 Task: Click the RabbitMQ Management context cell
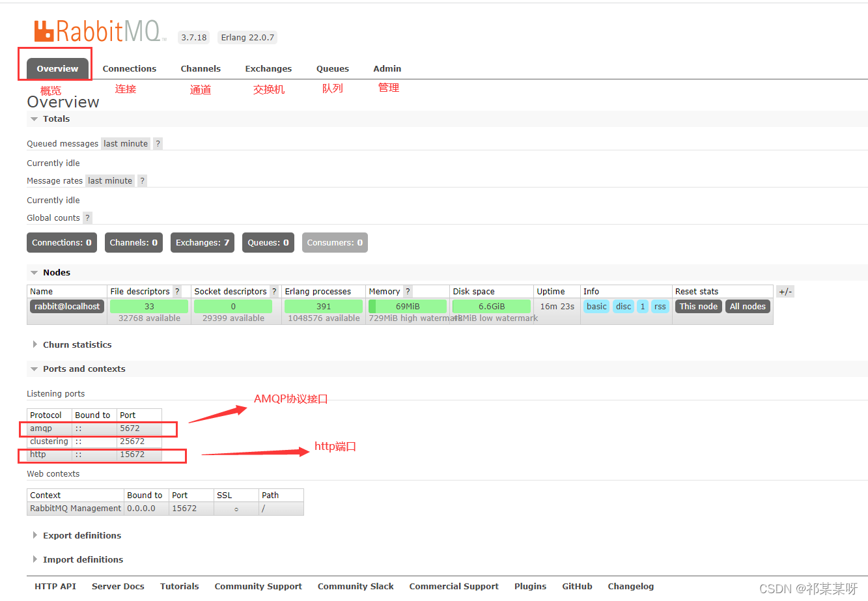[x=76, y=509]
